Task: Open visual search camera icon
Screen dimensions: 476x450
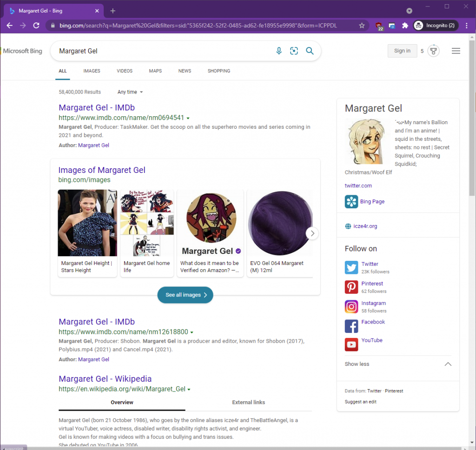Action: pyautogui.click(x=294, y=51)
